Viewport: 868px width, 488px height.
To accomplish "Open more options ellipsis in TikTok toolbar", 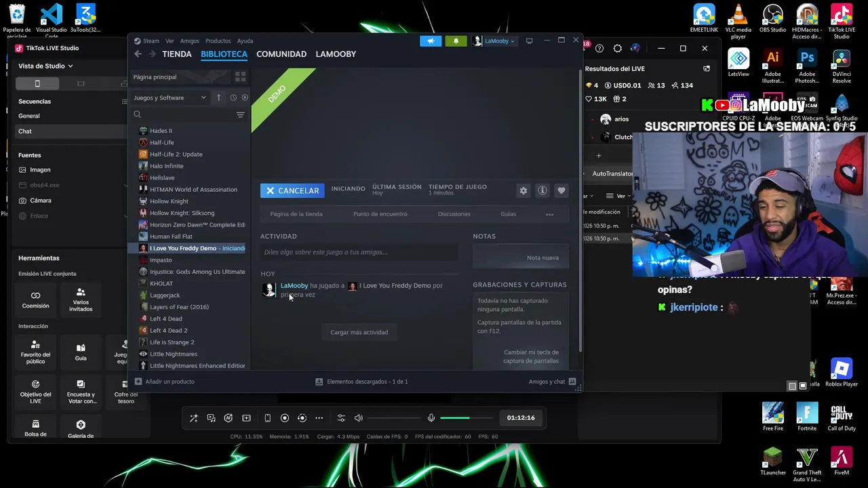I will [319, 418].
